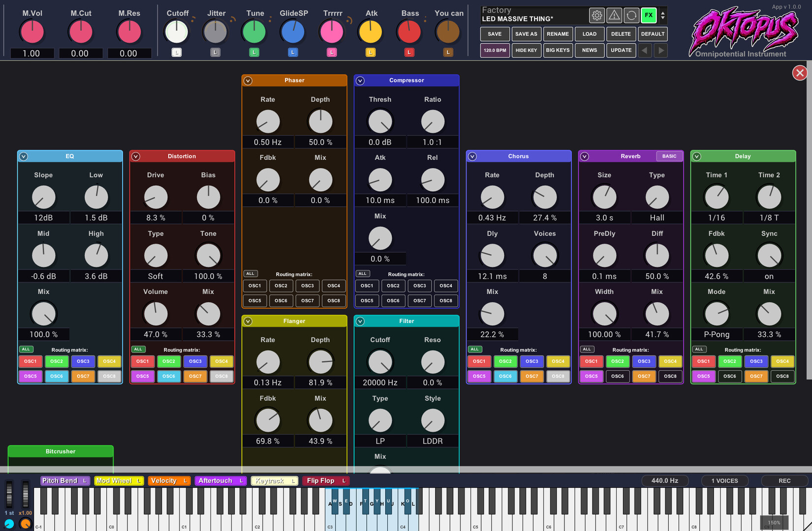Click the L icon on Aftertouch
Screen dimensions: 812x531
click(241, 481)
